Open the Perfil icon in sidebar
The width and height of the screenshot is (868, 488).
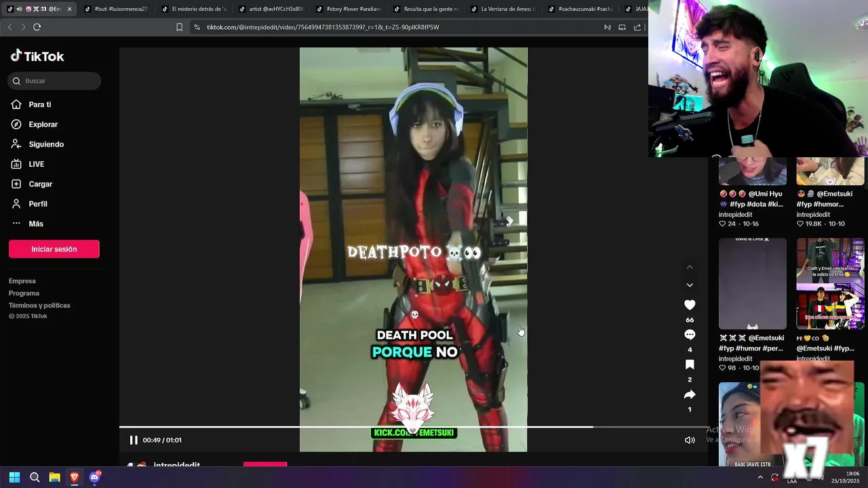(x=16, y=203)
